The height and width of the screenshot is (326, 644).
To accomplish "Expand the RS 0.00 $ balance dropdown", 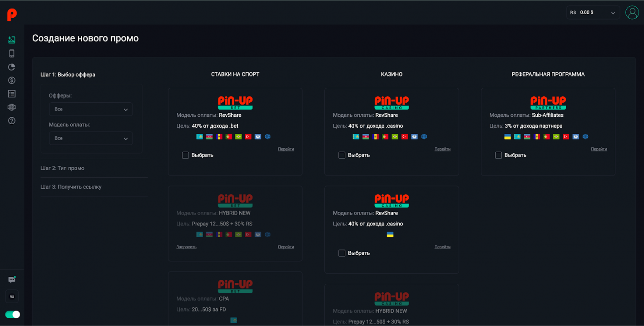I will [x=593, y=13].
